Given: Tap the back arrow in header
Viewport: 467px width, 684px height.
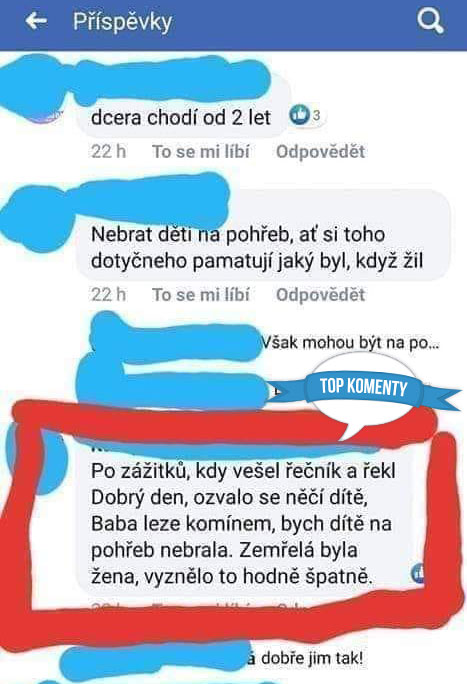Looking at the screenshot, I should (36, 21).
